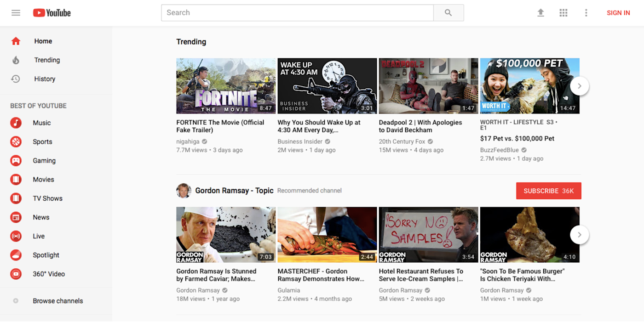Image resolution: width=644 pixels, height=322 pixels.
Task: Open the Spotlight category label
Action: point(46,255)
